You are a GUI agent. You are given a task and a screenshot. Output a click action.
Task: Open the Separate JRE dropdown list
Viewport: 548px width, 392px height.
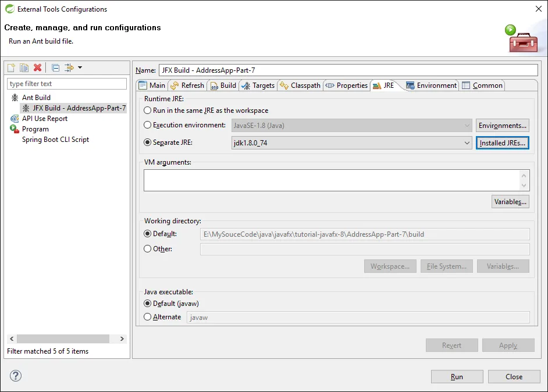467,143
